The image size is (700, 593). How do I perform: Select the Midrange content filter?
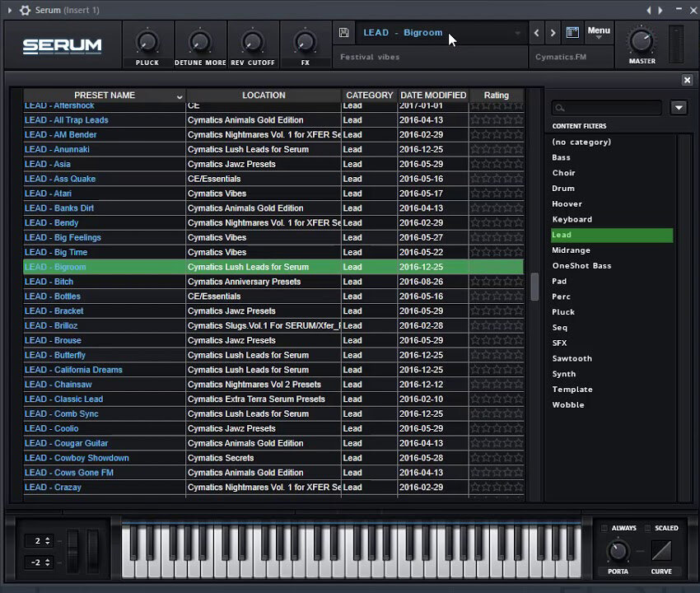(x=571, y=250)
